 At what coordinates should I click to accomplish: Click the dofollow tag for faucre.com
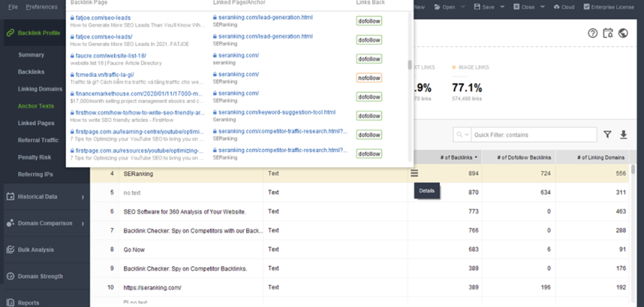tap(369, 59)
